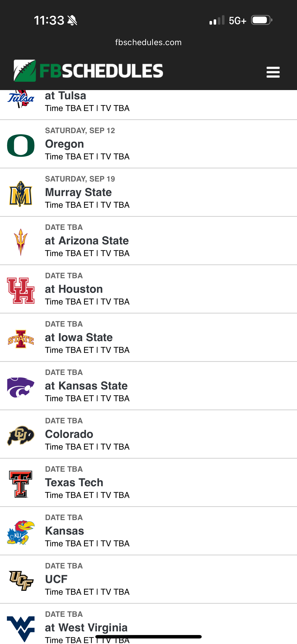Tap the fbschedules.com address bar

pos(148,42)
